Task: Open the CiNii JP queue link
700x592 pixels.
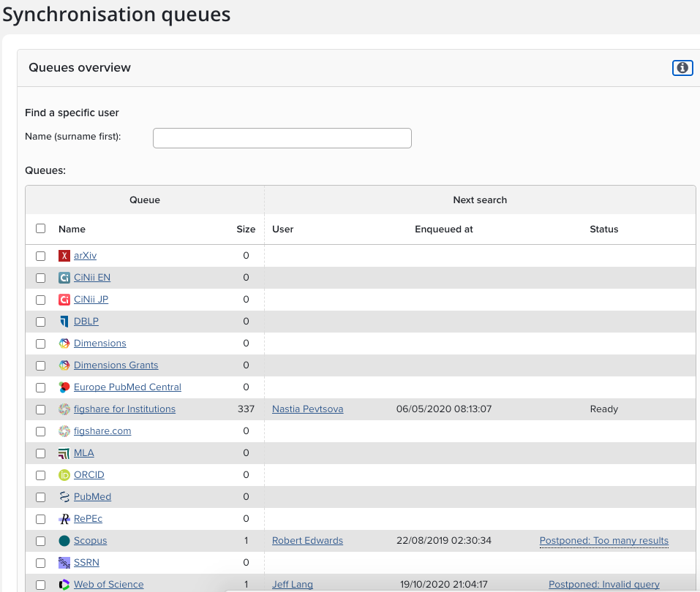Action: 91,300
